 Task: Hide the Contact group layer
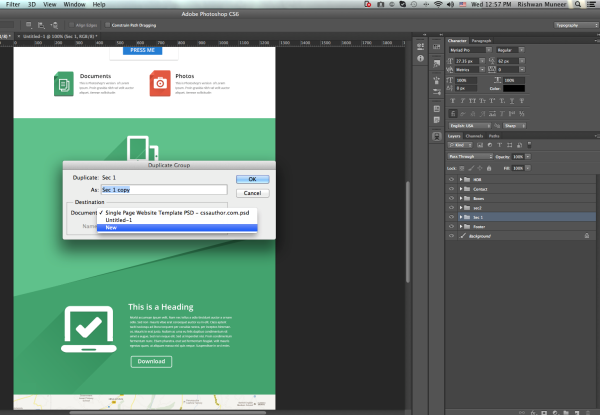[452, 189]
